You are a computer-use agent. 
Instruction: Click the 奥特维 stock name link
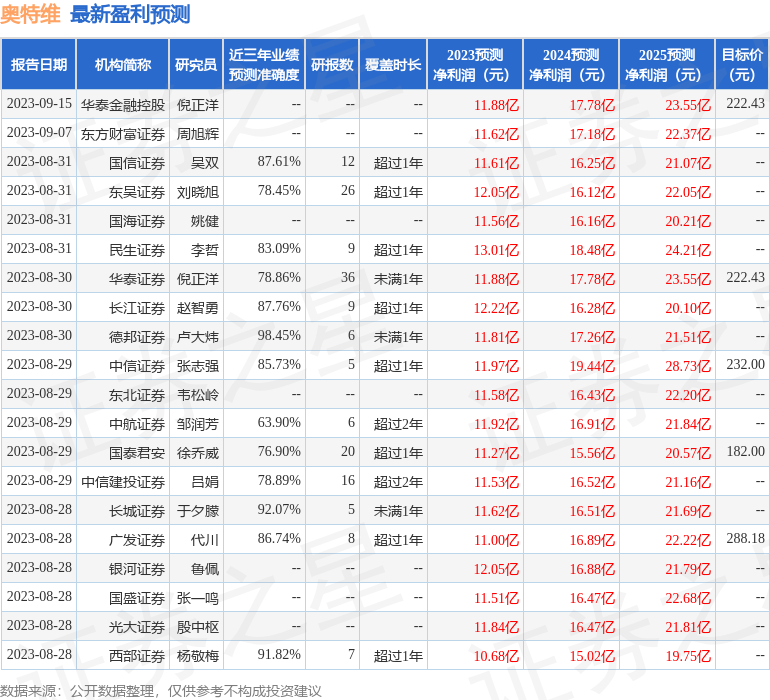pos(30,14)
